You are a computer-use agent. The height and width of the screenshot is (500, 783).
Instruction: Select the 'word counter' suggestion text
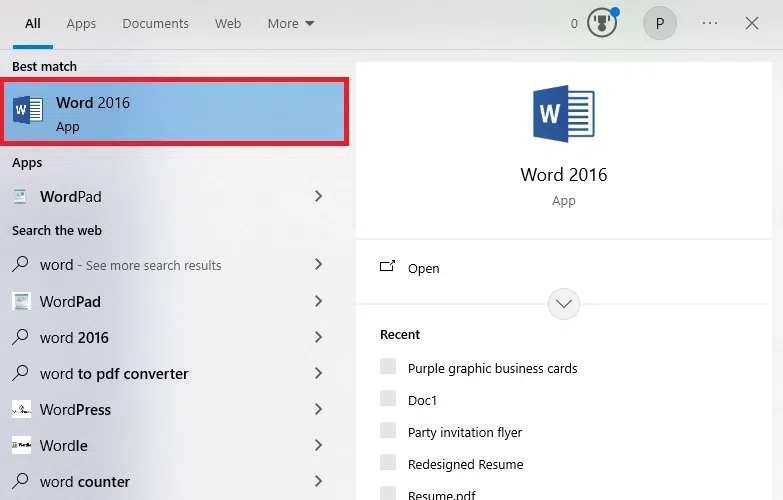85,482
